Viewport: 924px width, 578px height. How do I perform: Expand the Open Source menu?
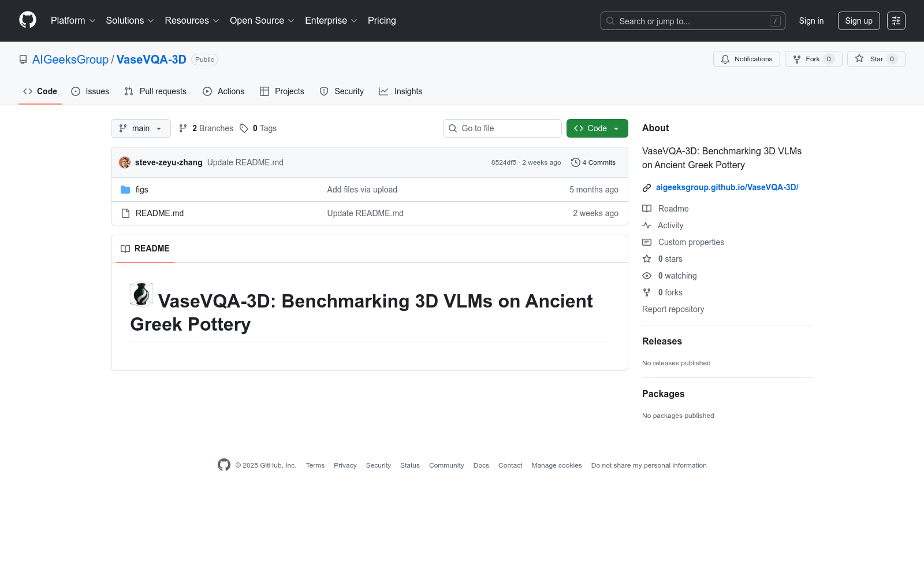262,21
